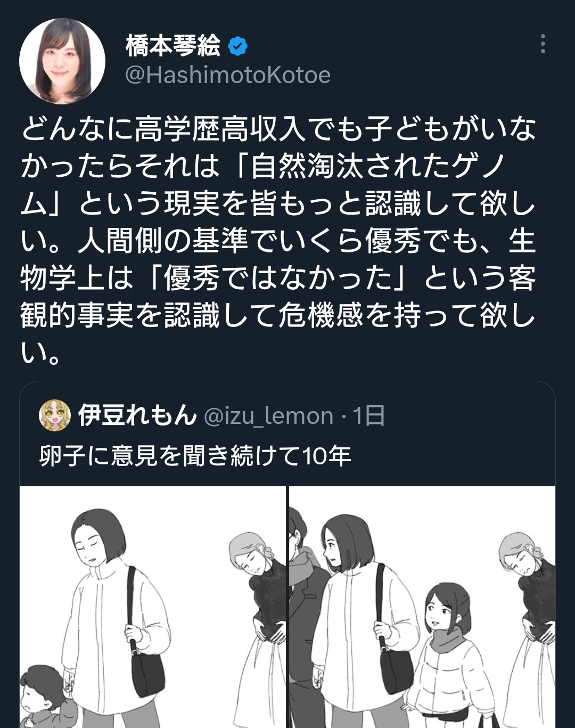Viewport: 575px width, 728px height.
Task: Open the tweet author's profile picture
Action: (x=62, y=61)
